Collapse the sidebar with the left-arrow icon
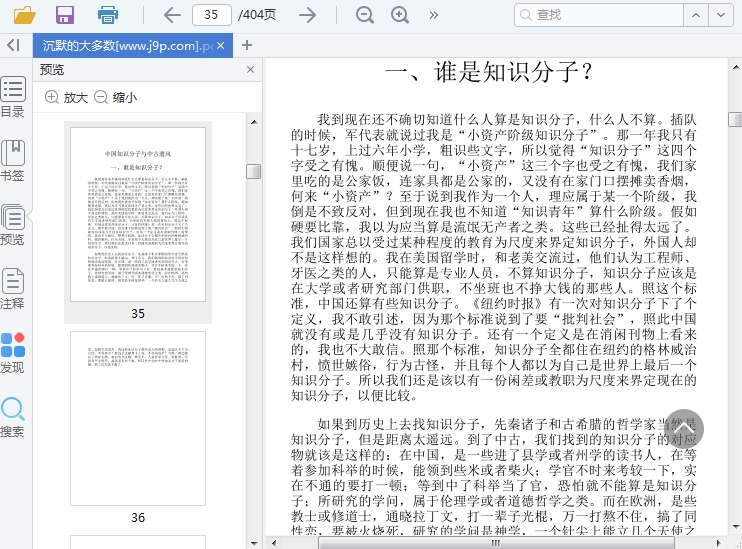 (x=13, y=45)
